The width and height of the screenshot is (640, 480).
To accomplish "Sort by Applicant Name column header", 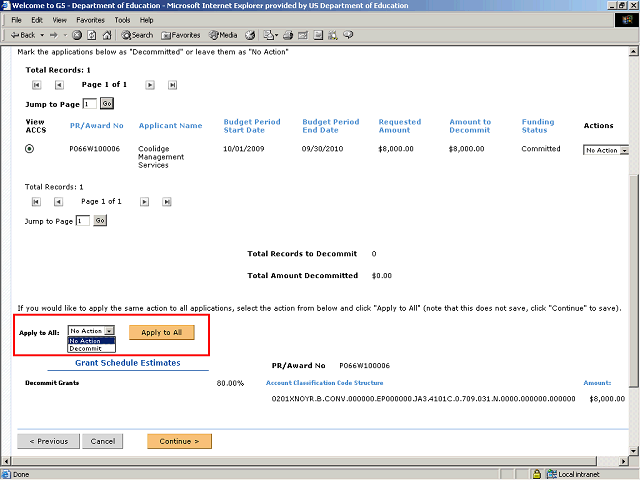I will click(x=170, y=126).
